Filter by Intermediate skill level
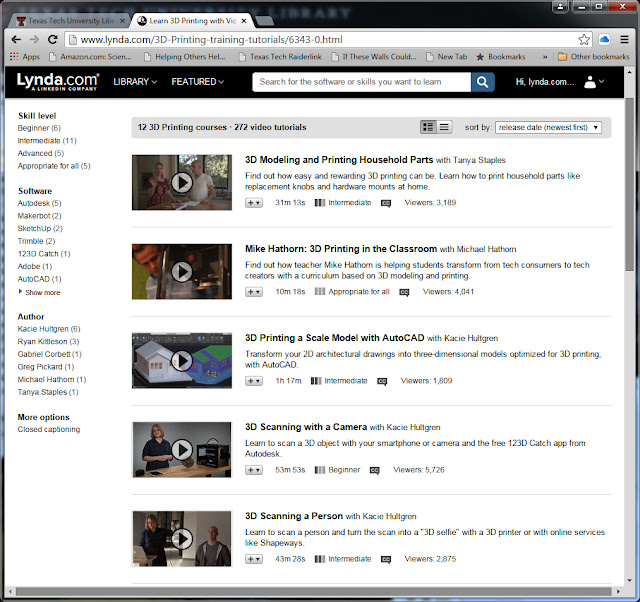This screenshot has height=602, width=640. [47, 141]
